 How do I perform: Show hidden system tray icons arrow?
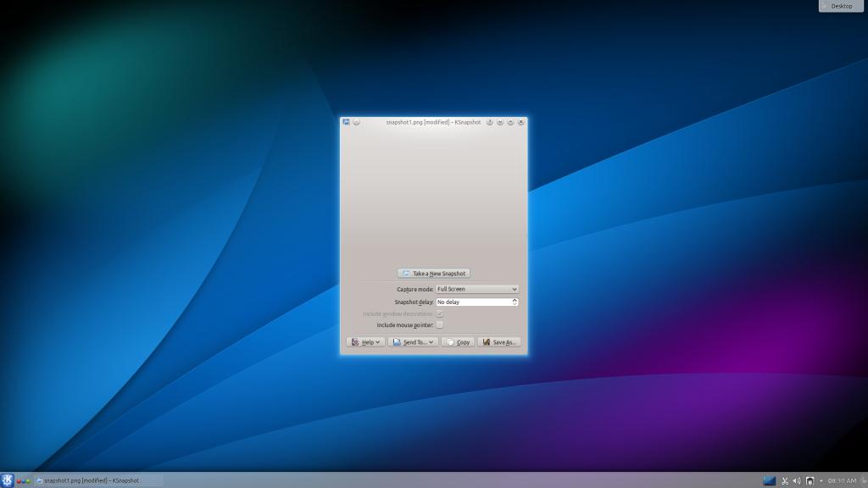[821, 481]
